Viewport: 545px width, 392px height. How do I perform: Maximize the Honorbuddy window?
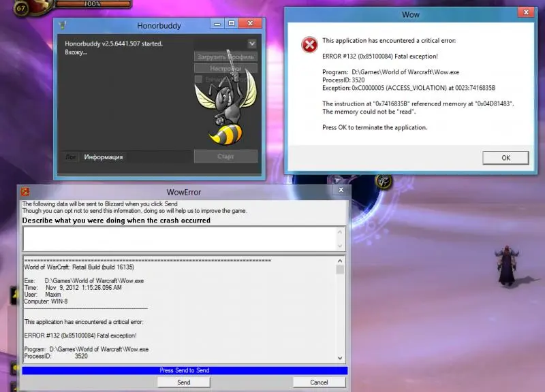pos(232,24)
